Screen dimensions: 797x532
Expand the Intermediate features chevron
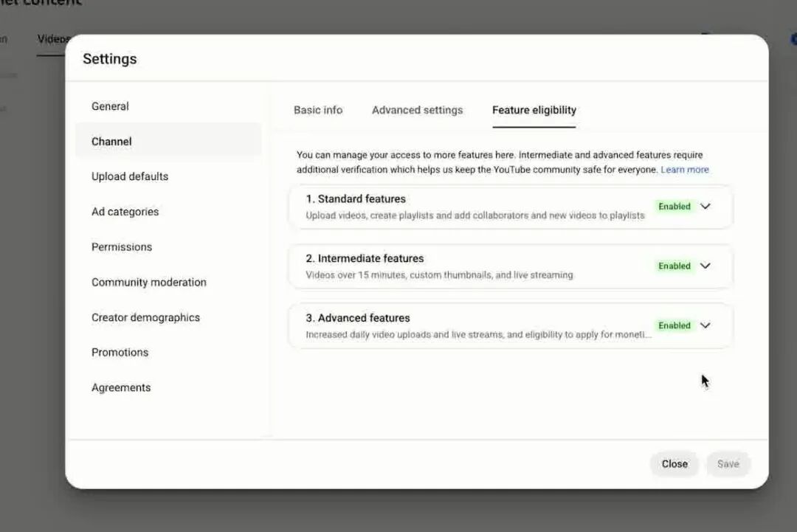click(x=705, y=266)
